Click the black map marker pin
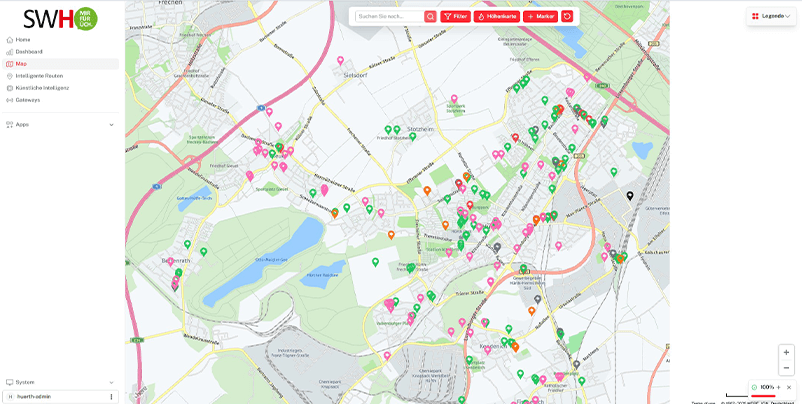This screenshot has width=802, height=404. click(x=629, y=196)
